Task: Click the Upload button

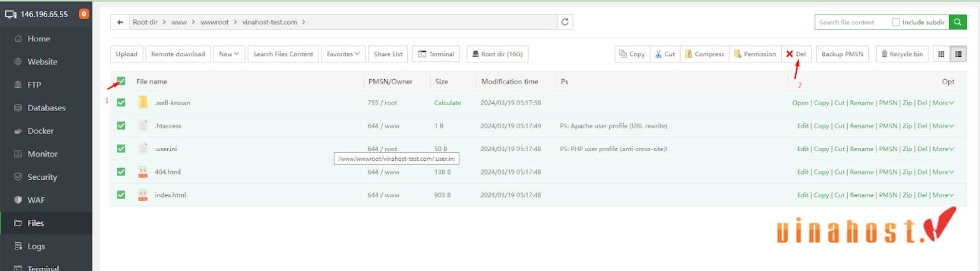Action: pyautogui.click(x=126, y=54)
